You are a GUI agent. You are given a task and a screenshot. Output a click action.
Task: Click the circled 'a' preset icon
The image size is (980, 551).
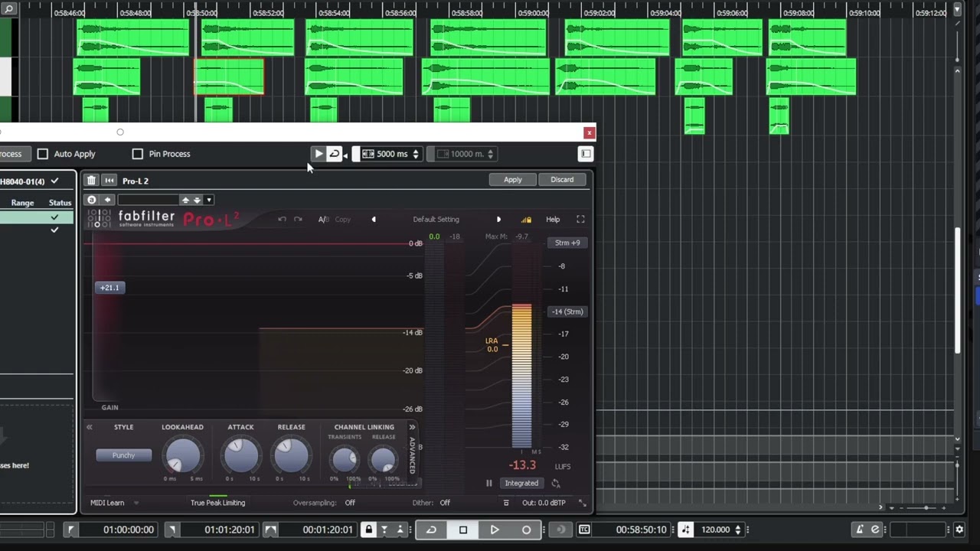tap(92, 200)
